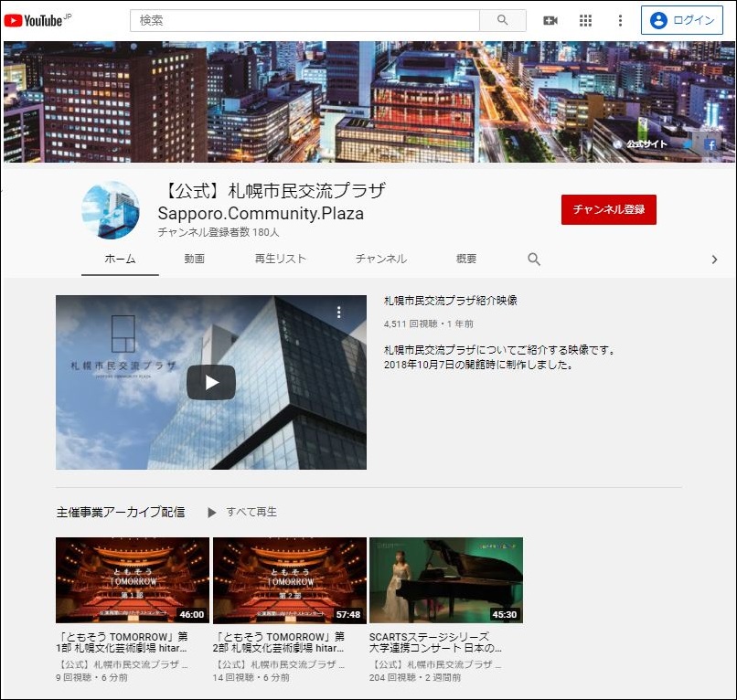The height and width of the screenshot is (700, 737).
Task: Focus the 検索 search input field
Action: tap(304, 20)
